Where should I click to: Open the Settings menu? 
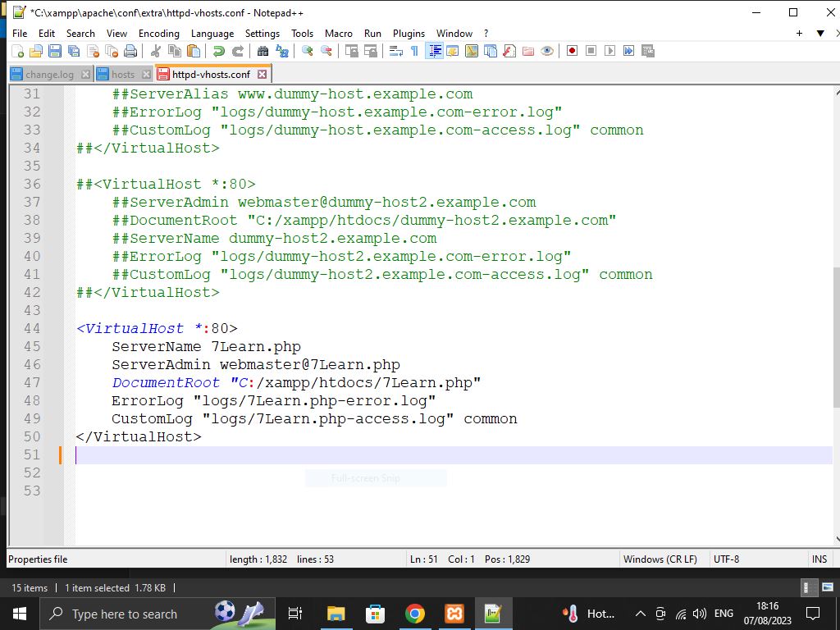(262, 33)
